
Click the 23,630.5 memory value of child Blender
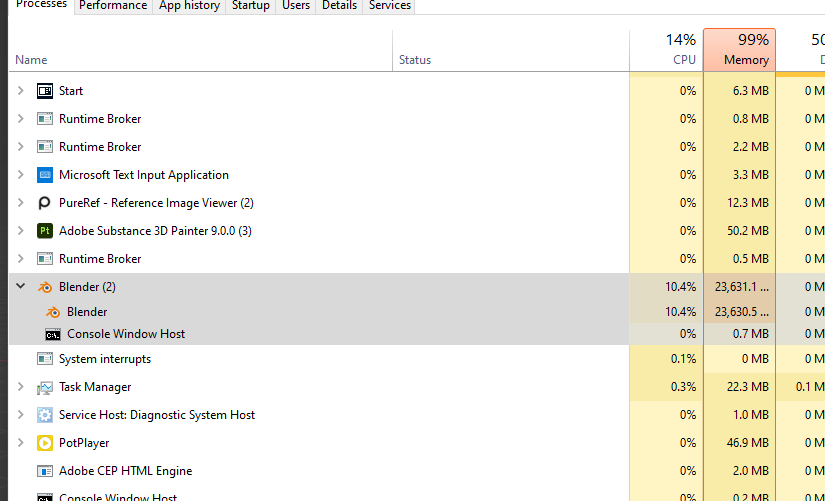pos(742,312)
